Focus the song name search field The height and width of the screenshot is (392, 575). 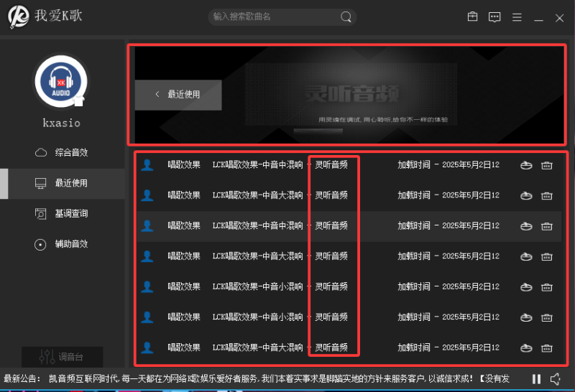click(282, 17)
